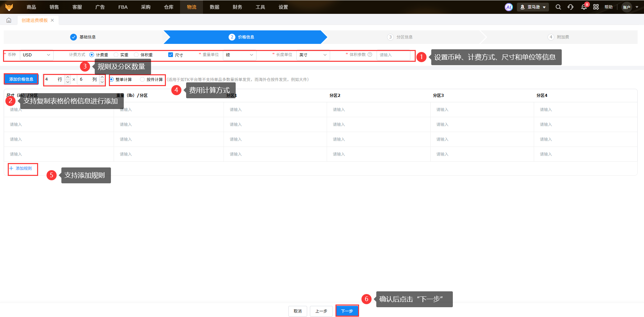Open the 币种 USD dropdown
This screenshot has width=644, height=317.
coord(36,55)
